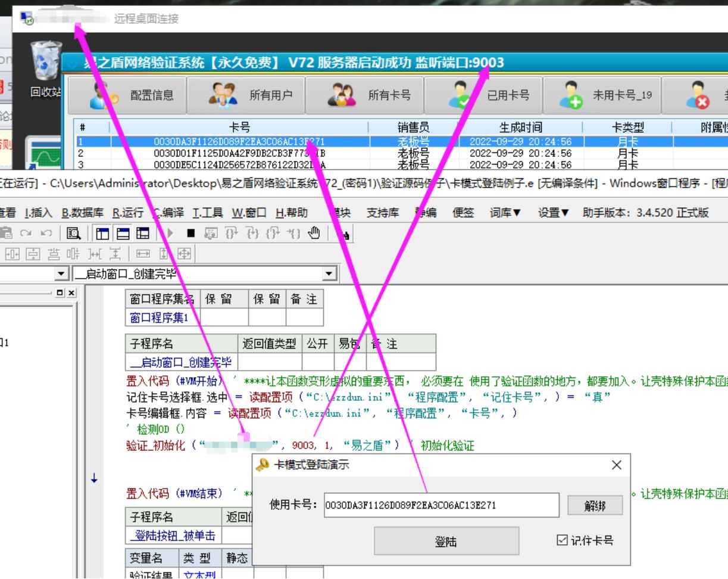Open the 设置▼ dropdown
Viewport: 728px width, 579px height.
pyautogui.click(x=552, y=213)
